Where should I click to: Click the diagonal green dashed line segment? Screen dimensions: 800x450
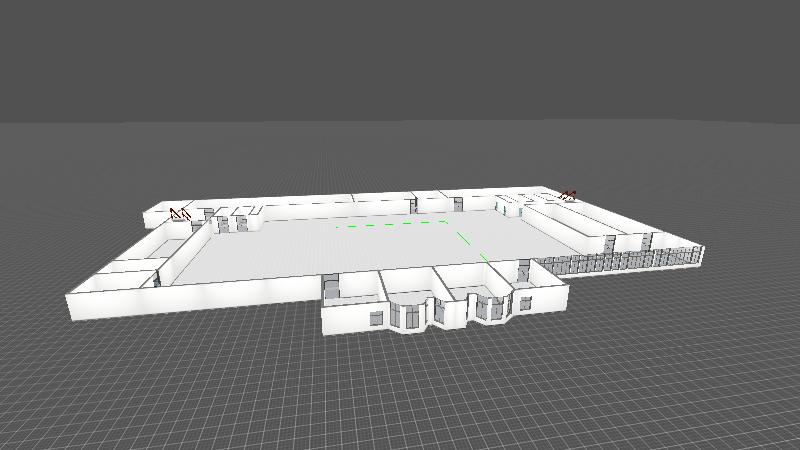point(470,242)
